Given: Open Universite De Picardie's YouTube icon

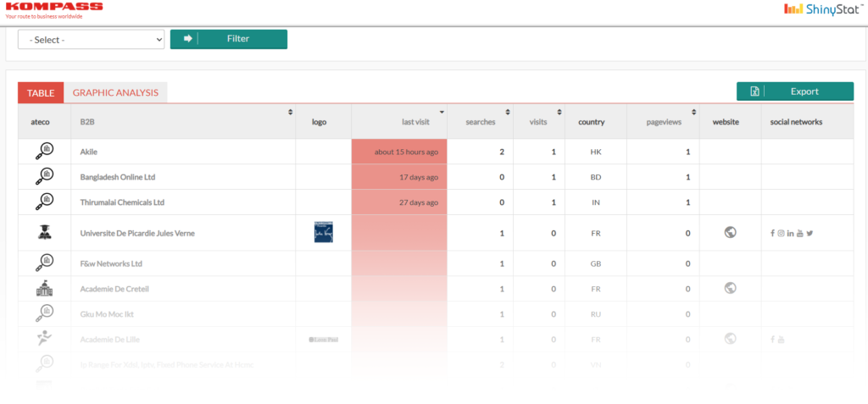Looking at the screenshot, I should click(800, 233).
